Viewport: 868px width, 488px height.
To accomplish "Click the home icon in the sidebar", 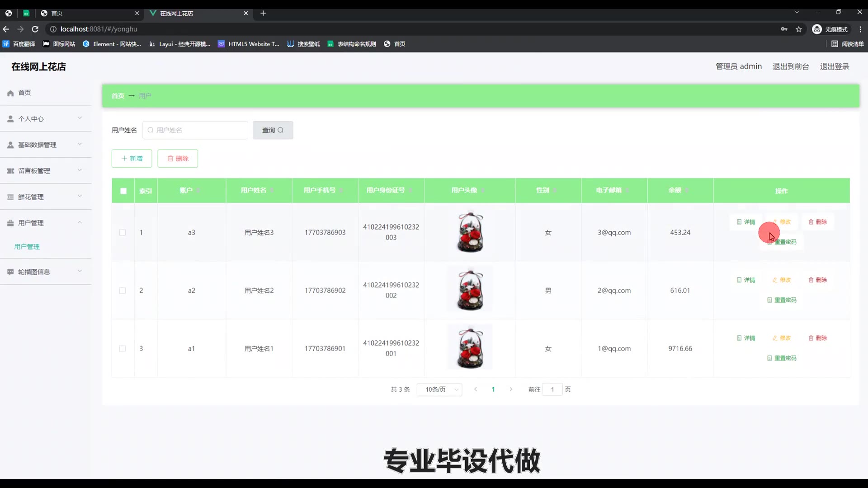I will (10, 93).
